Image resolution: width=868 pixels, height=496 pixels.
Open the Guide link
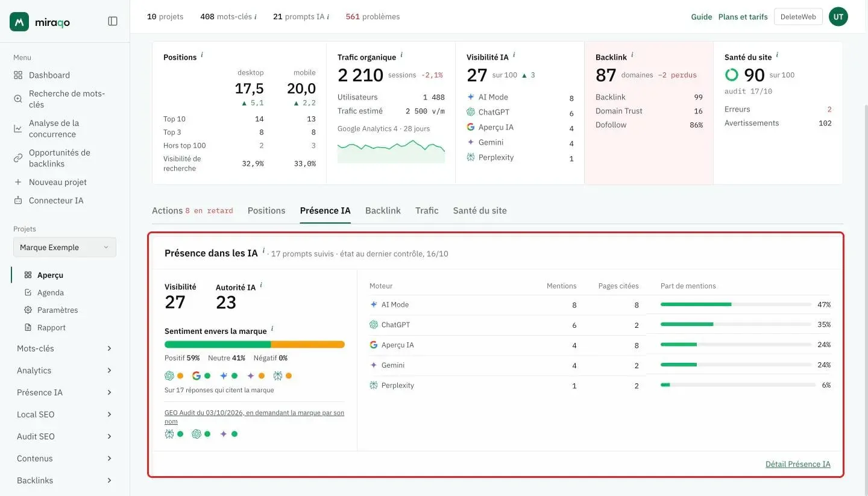click(x=702, y=17)
